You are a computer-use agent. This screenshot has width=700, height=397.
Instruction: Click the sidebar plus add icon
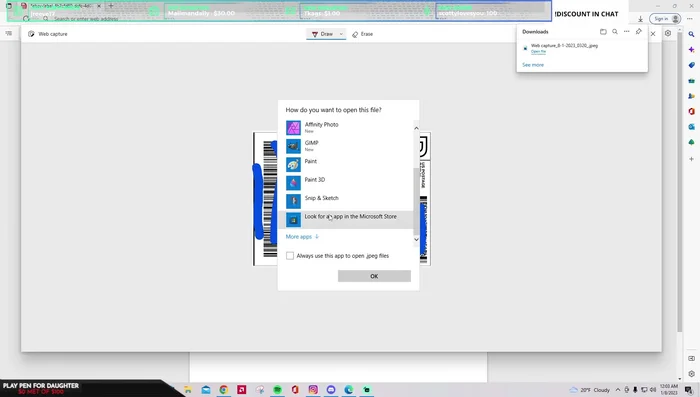click(692, 159)
